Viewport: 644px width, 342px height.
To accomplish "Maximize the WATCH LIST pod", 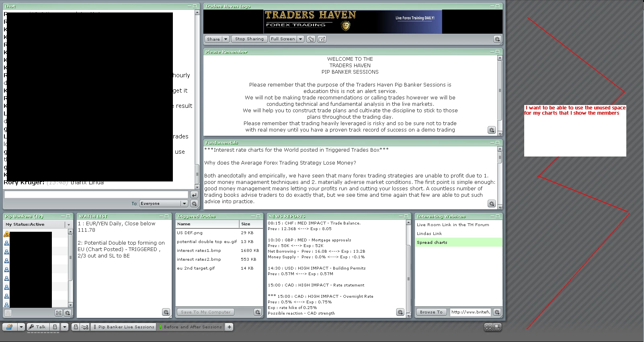I will tap(166, 216).
